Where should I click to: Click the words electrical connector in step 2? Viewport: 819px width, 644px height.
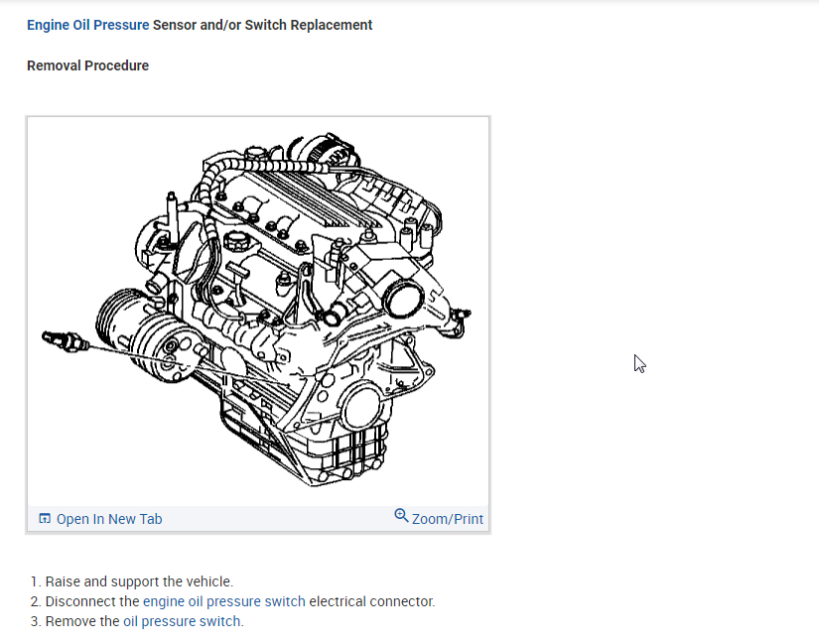pyautogui.click(x=372, y=601)
